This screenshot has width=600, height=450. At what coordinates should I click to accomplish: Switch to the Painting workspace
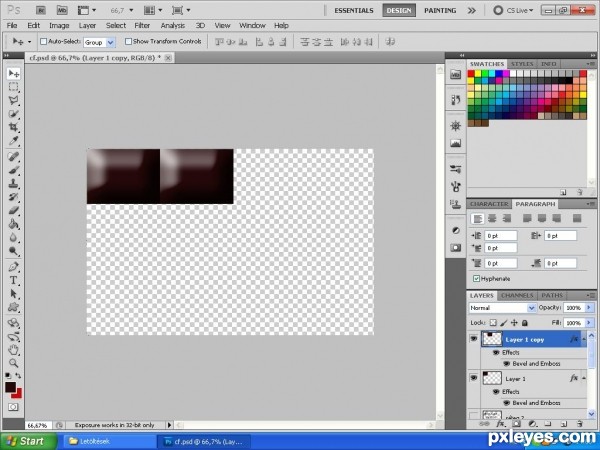440,10
